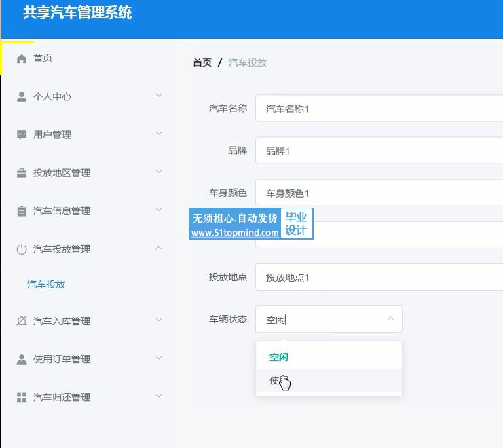Image resolution: width=503 pixels, height=448 pixels.
Task: Expand the 汽车归还管理 chevron arrow
Action: (159, 396)
